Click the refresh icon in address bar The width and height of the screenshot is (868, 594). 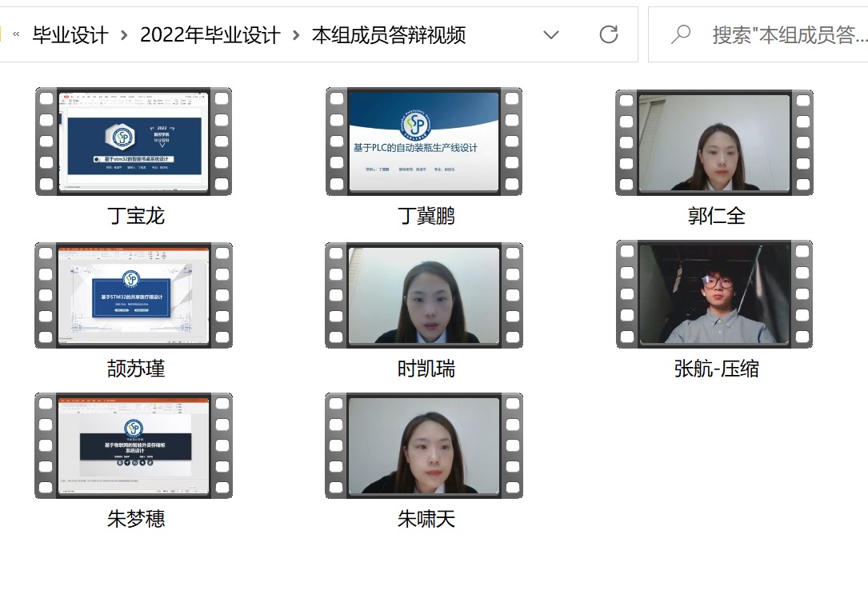609,34
